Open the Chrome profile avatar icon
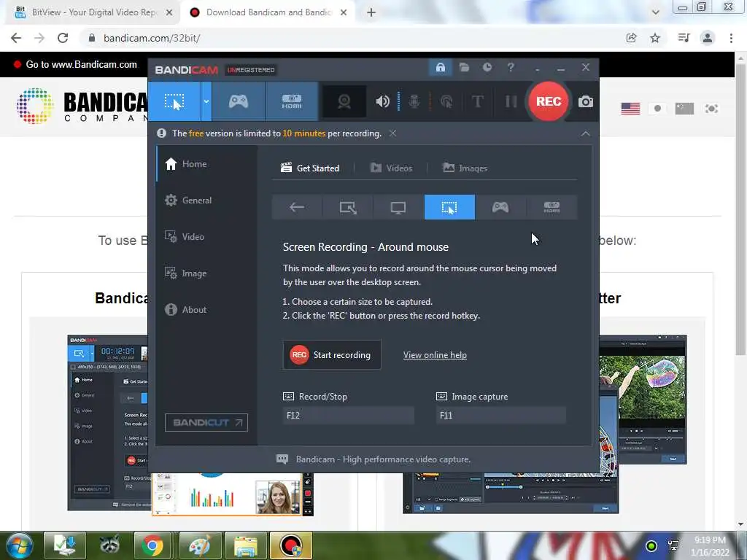The image size is (747, 560). (708, 38)
